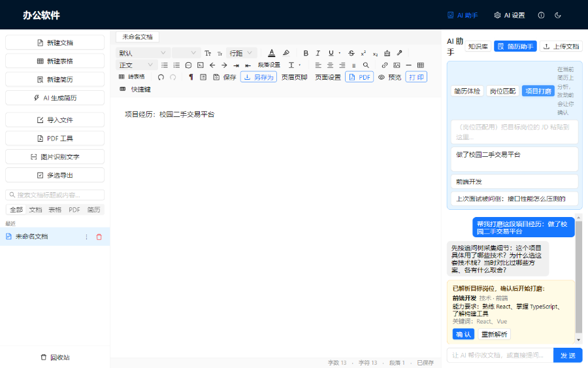Open the search magnifier in the toolbar
The image size is (588, 368).
(x=366, y=65)
